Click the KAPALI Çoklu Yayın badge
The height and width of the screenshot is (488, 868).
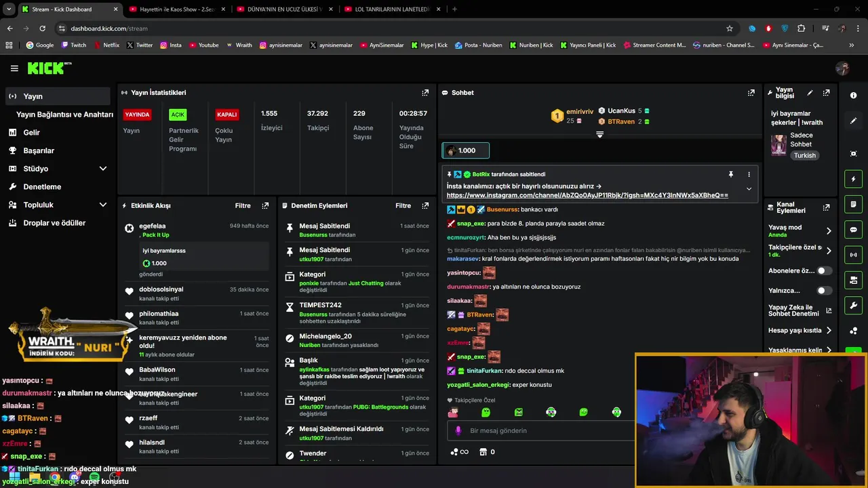[227, 115]
